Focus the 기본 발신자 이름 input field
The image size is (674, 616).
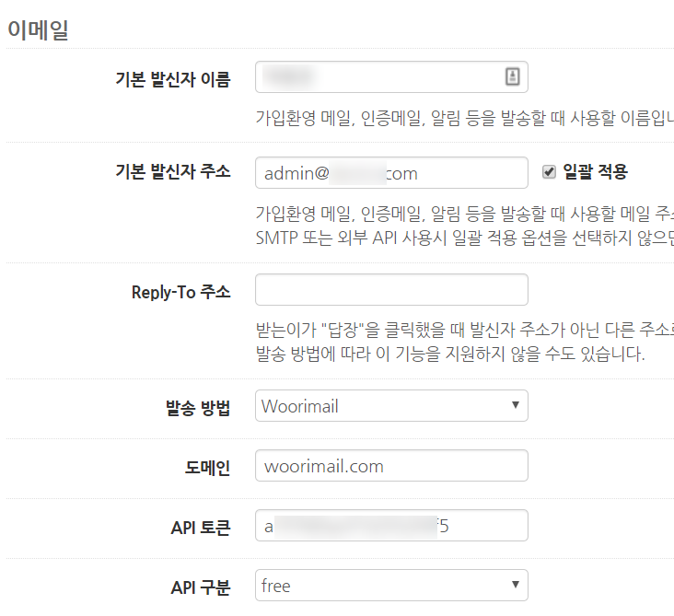[391, 77]
